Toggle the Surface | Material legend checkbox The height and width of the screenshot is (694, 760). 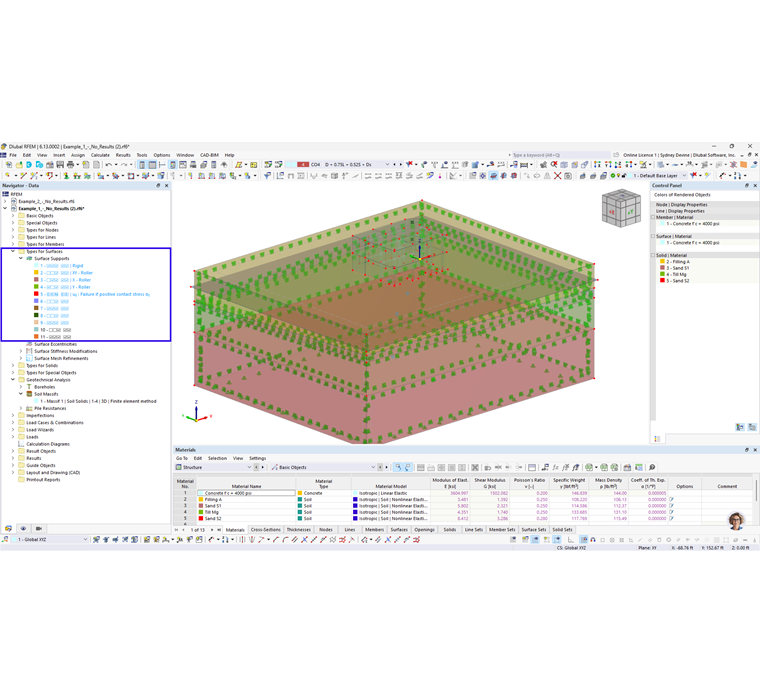coord(653,236)
